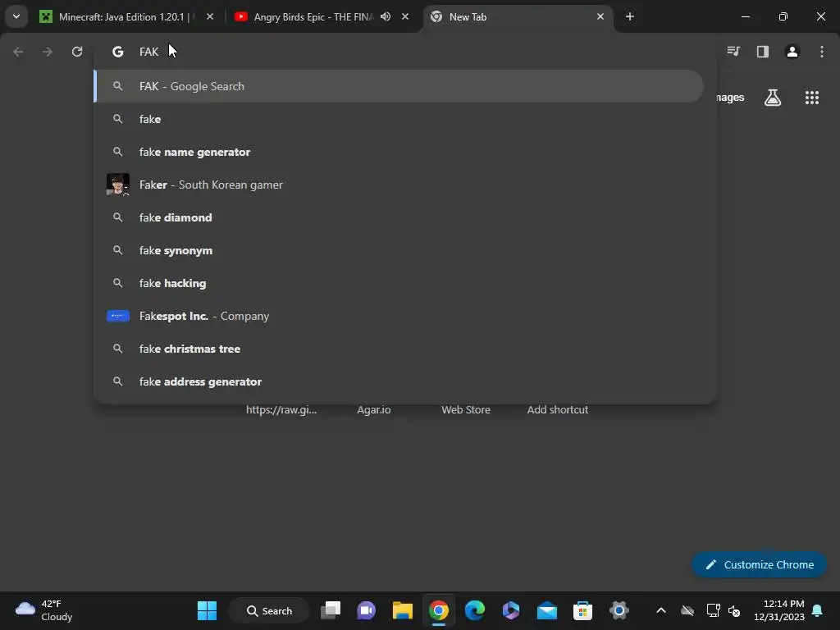Toggle the Chrome side panel
Image resolution: width=840 pixels, height=630 pixels.
(x=763, y=52)
